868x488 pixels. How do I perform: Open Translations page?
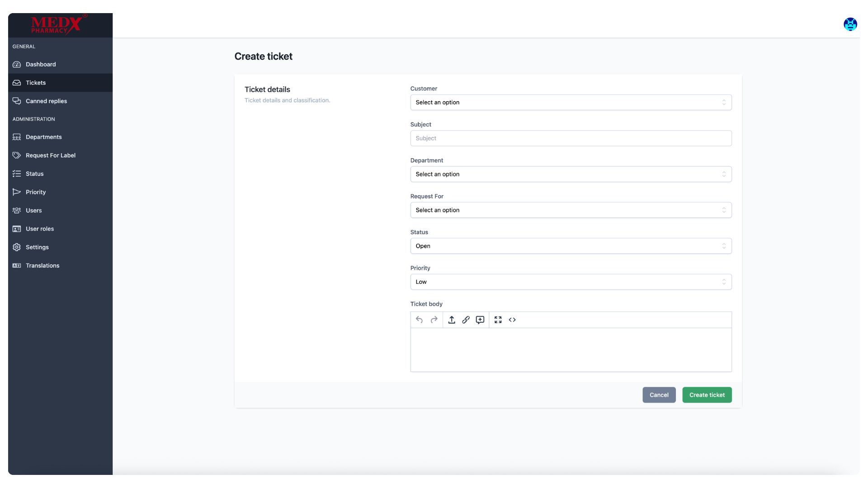[60, 266]
